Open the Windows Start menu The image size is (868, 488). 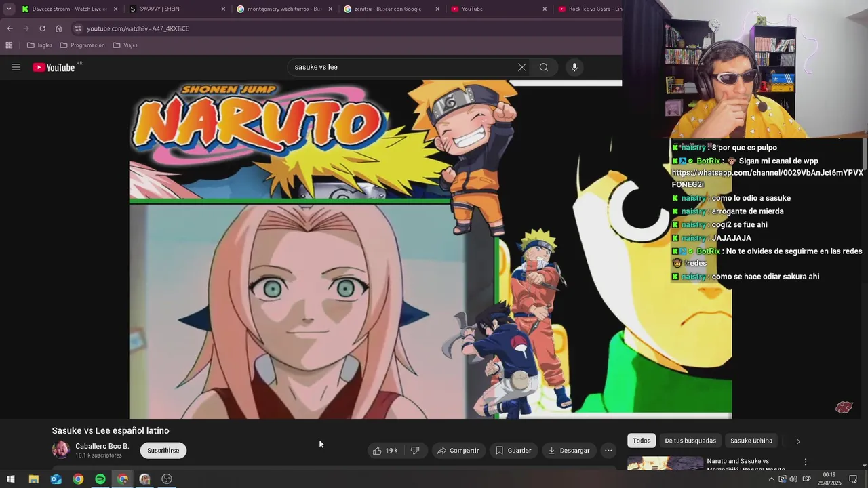(x=11, y=479)
